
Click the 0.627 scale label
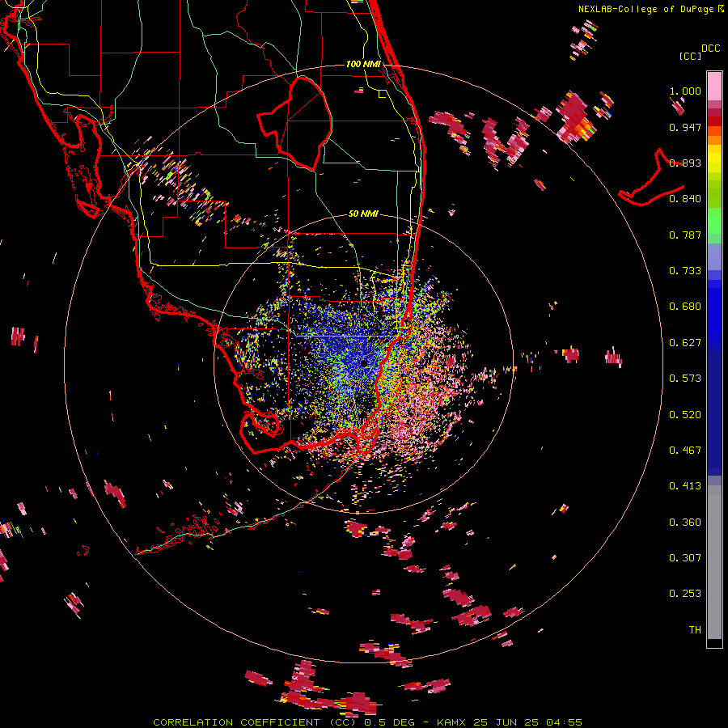(685, 343)
